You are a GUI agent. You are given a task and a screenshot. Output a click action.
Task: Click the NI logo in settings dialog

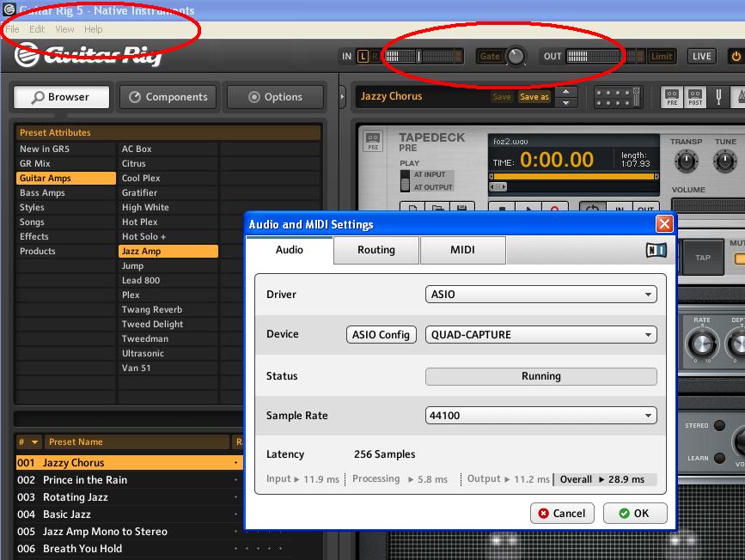click(x=656, y=250)
